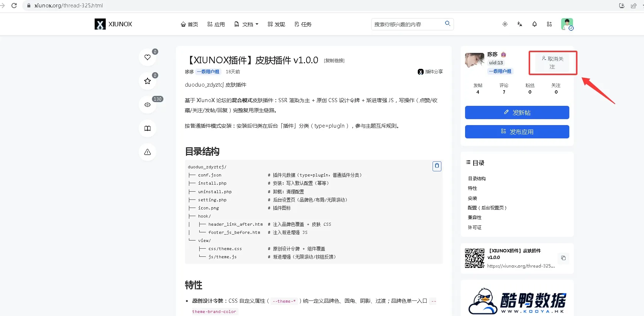644x316 pixels.
Task: Open author 哆哆 avatar photo
Action: [x=475, y=60]
